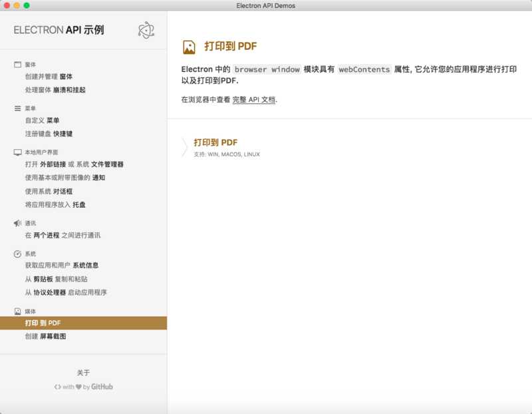Open 从 协议处理器 启动应用程序 section
Viewport: 532px width, 414px height.
pyautogui.click(x=66, y=292)
